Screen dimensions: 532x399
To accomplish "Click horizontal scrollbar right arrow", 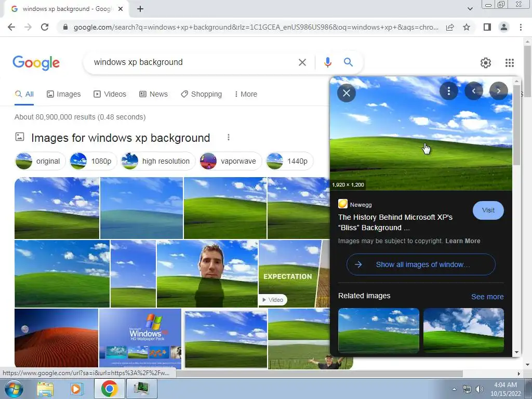I will tap(518, 374).
